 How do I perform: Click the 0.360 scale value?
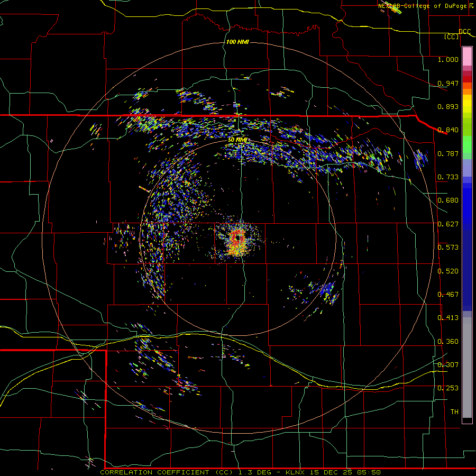coord(448,342)
